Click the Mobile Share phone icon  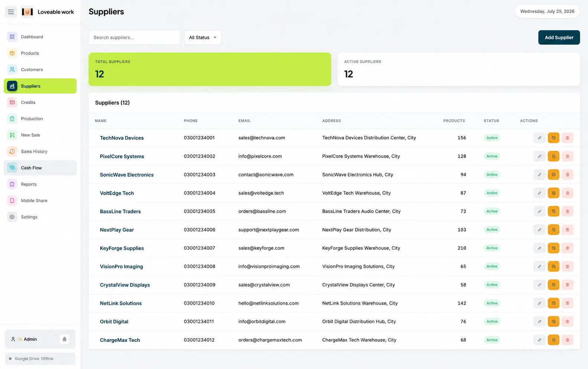pos(12,200)
